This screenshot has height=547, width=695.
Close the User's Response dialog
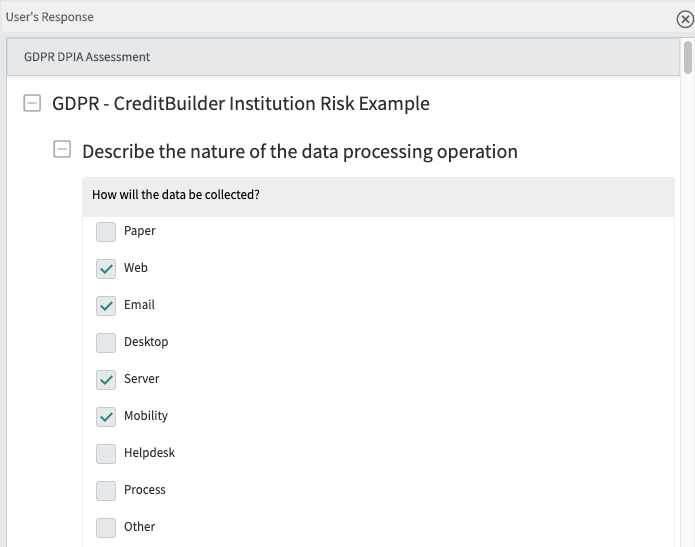coord(685,20)
